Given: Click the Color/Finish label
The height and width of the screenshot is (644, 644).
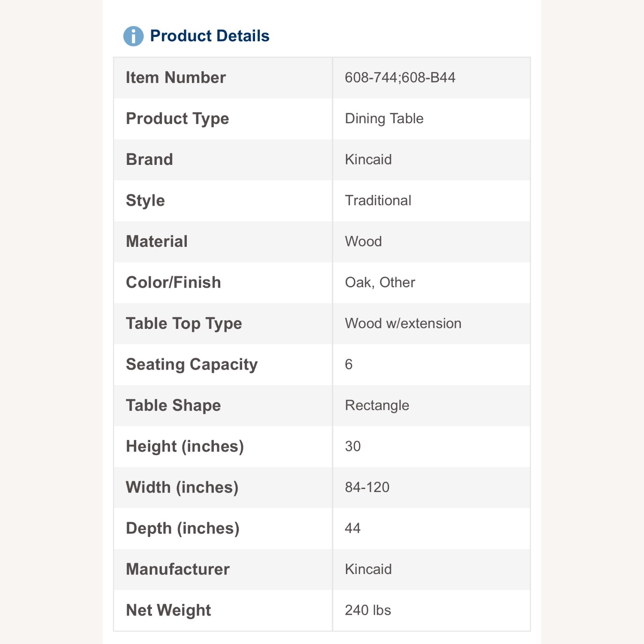Looking at the screenshot, I should 173,283.
